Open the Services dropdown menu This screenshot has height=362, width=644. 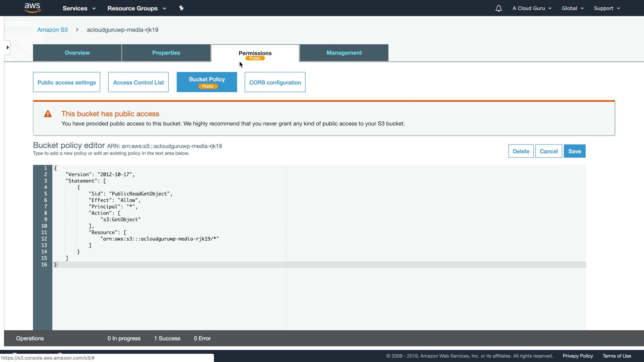tap(79, 8)
